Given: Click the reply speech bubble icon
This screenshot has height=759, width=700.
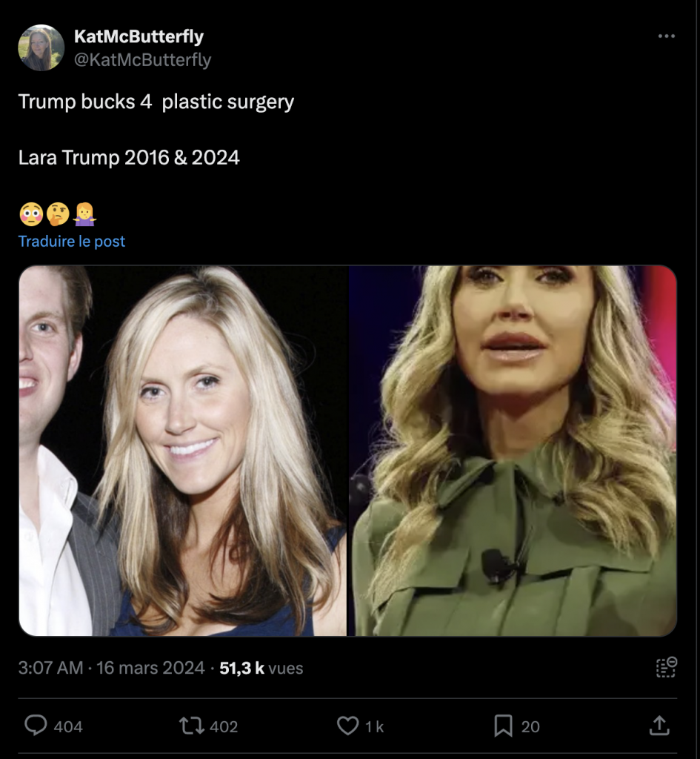Looking at the screenshot, I should (36, 726).
